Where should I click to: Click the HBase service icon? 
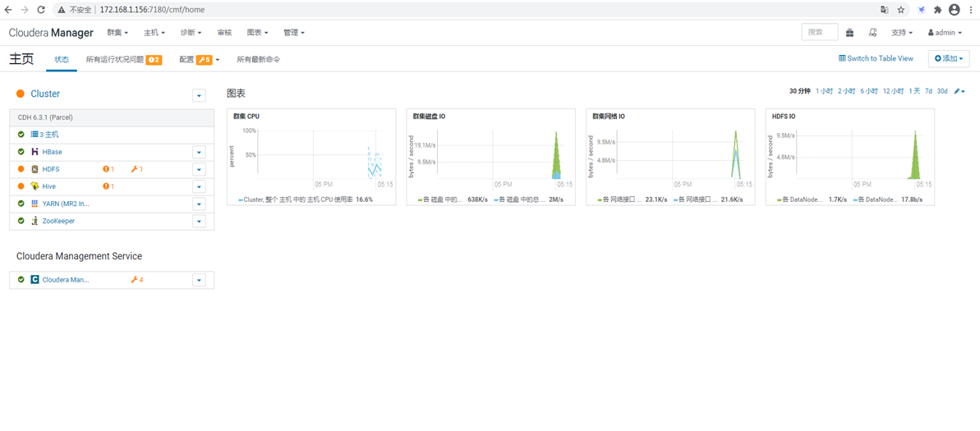click(35, 152)
